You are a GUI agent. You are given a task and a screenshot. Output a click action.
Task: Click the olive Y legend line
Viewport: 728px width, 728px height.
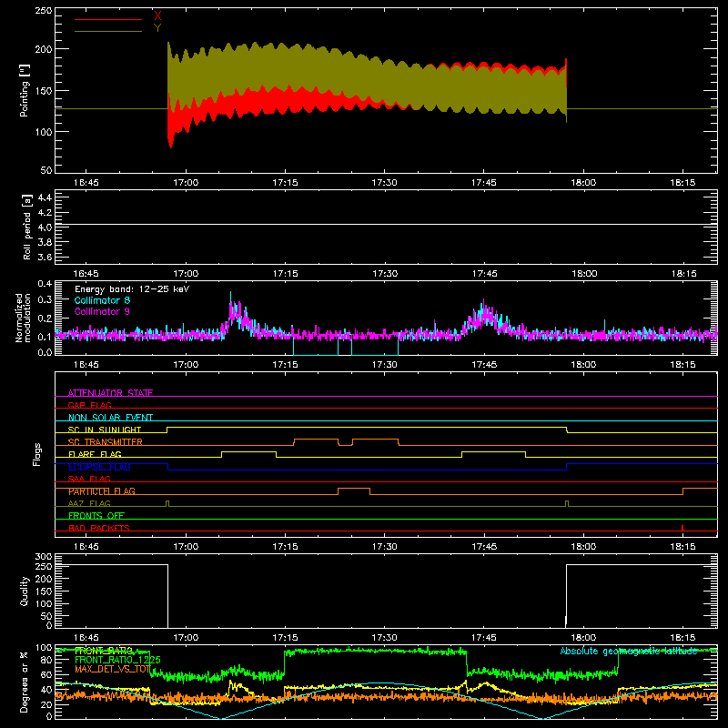(108, 31)
